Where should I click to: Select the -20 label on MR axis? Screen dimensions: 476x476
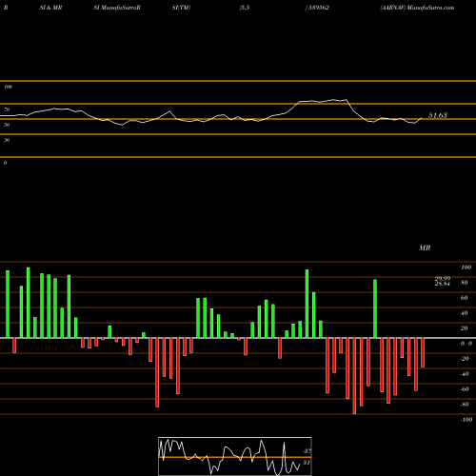coord(465,359)
